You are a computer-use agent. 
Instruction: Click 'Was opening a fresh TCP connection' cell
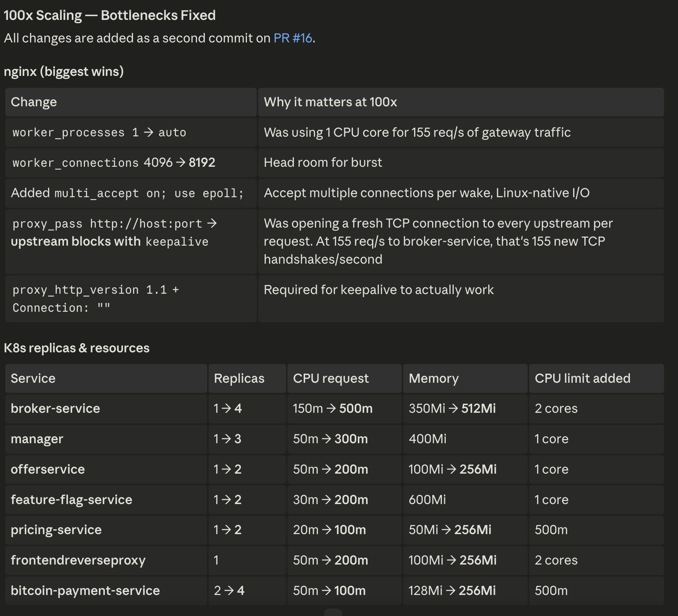(x=461, y=242)
